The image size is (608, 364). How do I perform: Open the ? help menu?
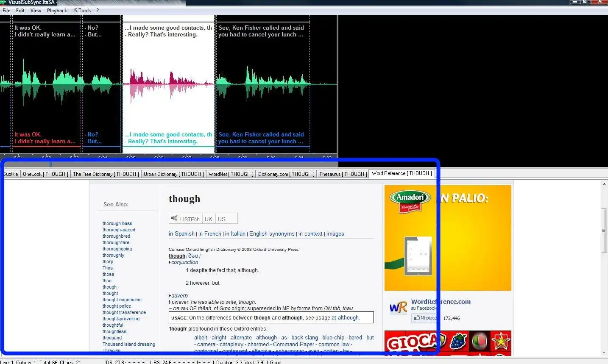point(98,11)
